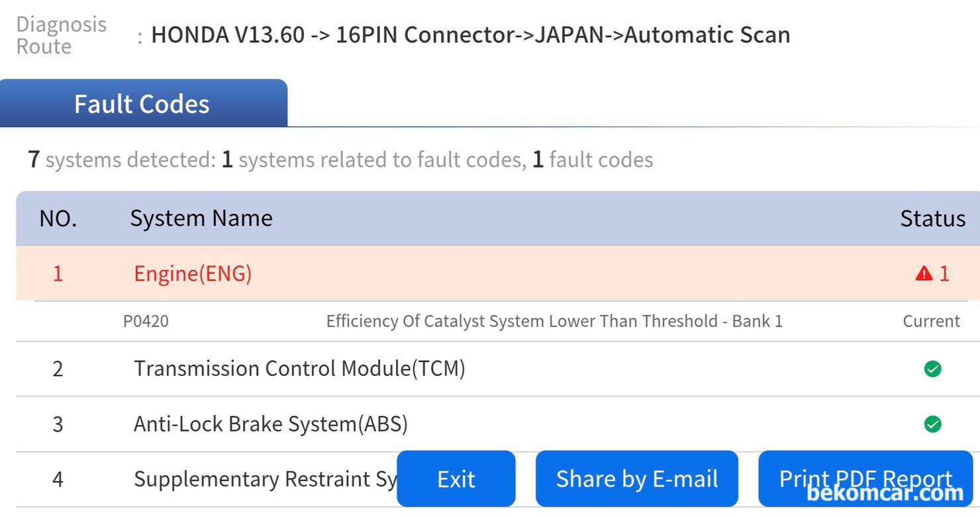Click the Current status label

tap(931, 322)
